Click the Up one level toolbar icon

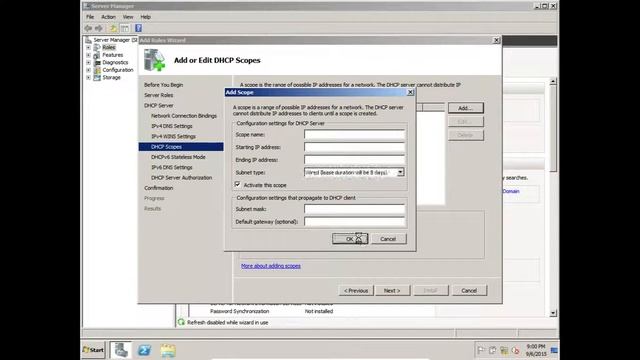tap(113, 28)
